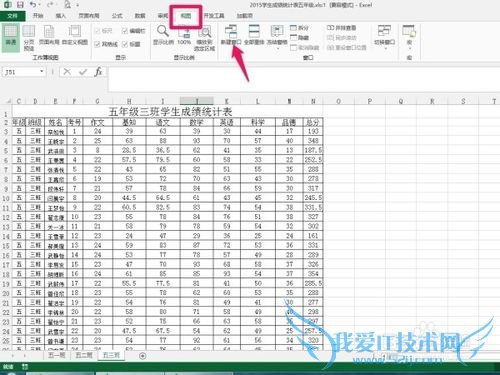Open the Insert (插入) ribbon tab

(x=61, y=16)
